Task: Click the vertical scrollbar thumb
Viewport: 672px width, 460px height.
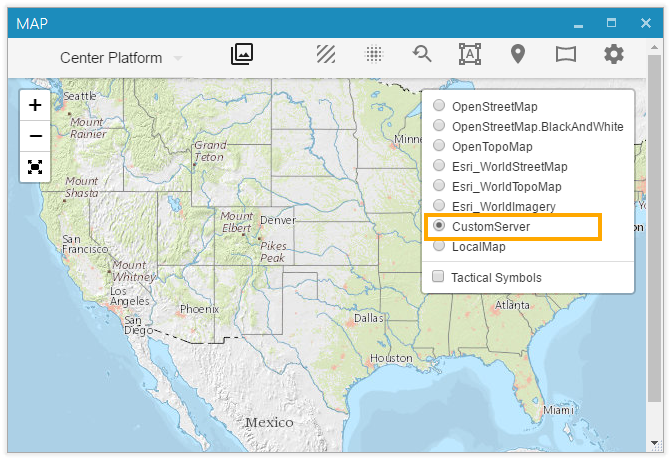Action: 654,228
